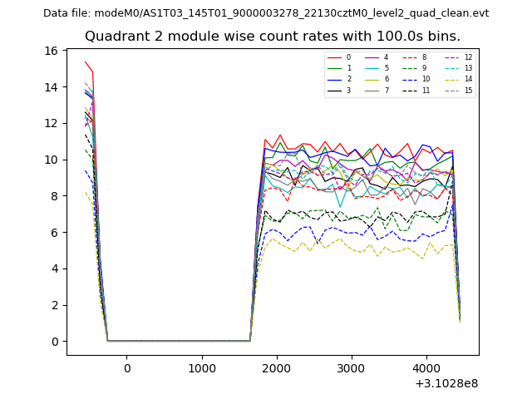Screen dimensions: 532x399
Task: Click the x-axis offset label +3.1028e8
Action: coord(445,383)
